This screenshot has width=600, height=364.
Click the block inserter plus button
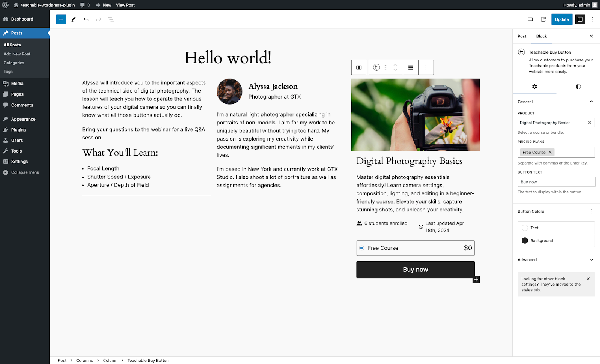(61, 19)
